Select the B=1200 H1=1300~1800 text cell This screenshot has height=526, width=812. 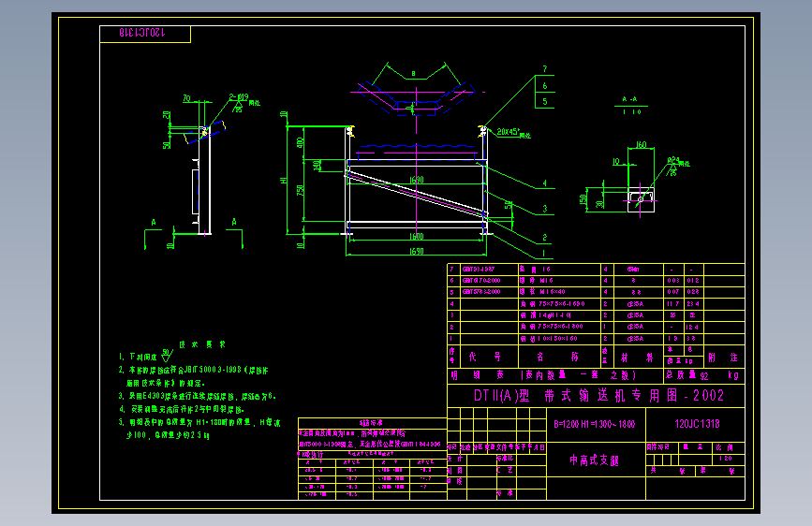pos(595,425)
